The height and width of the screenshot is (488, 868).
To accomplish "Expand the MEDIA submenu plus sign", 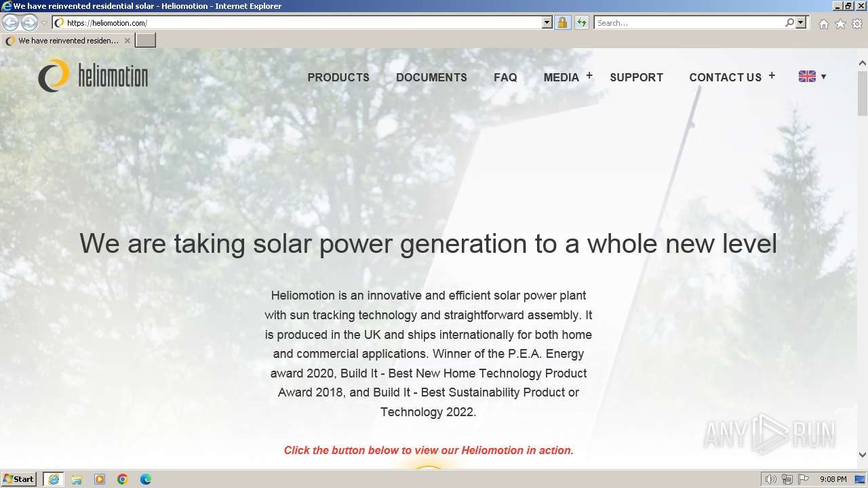I will (x=589, y=76).
